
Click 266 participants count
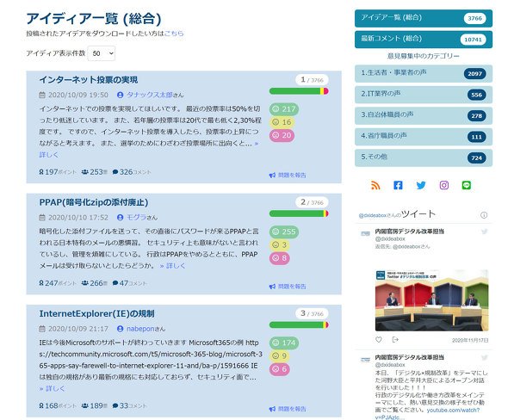[x=94, y=283]
